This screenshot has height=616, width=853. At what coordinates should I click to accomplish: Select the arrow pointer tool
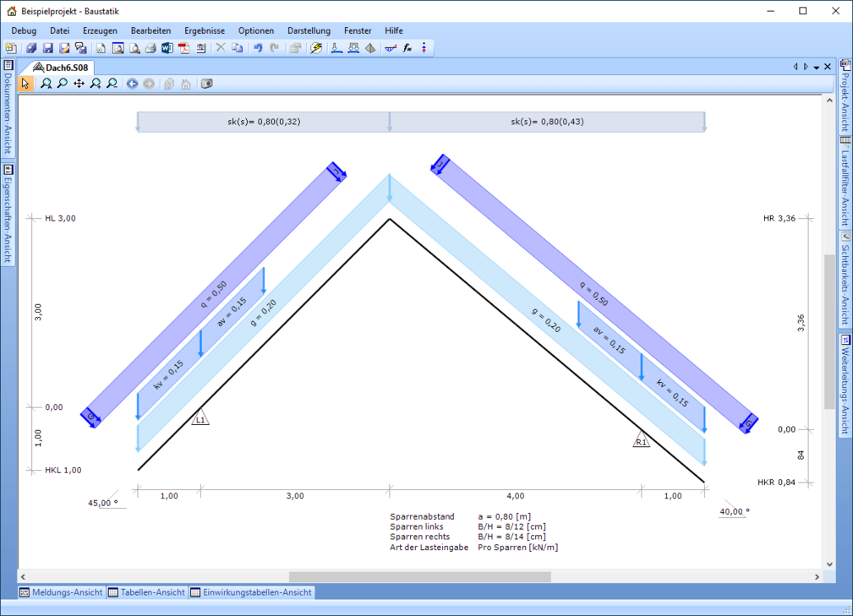click(25, 84)
